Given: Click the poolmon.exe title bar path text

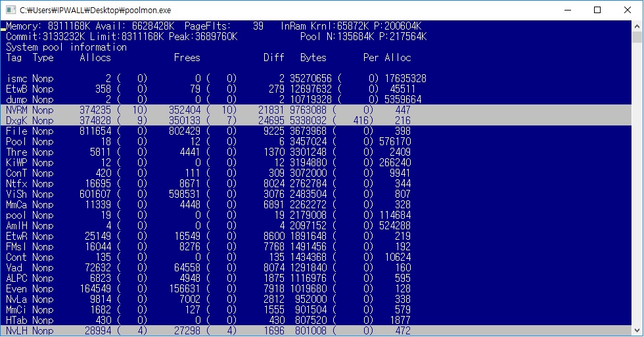Looking at the screenshot, I should pyautogui.click(x=95, y=11).
